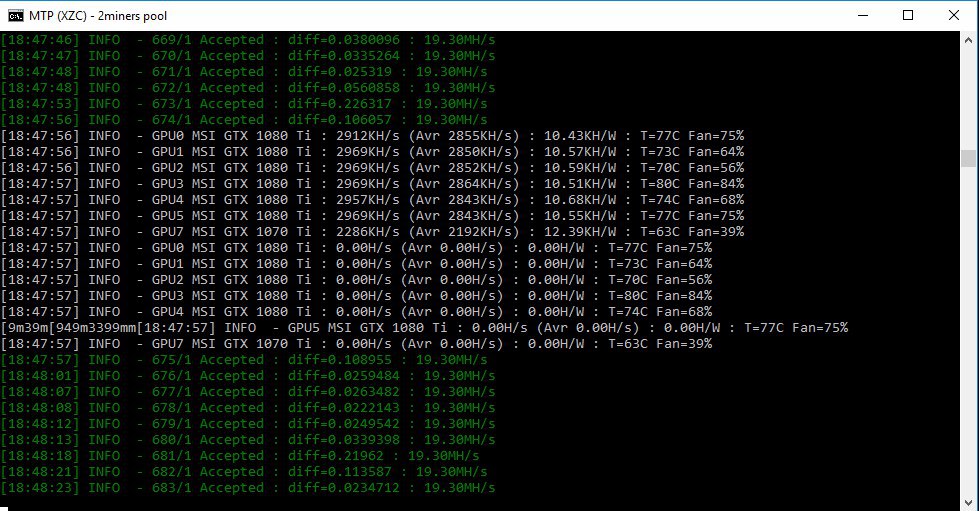979x511 pixels.
Task: Click the scrollbar up arrow
Action: [x=968, y=40]
